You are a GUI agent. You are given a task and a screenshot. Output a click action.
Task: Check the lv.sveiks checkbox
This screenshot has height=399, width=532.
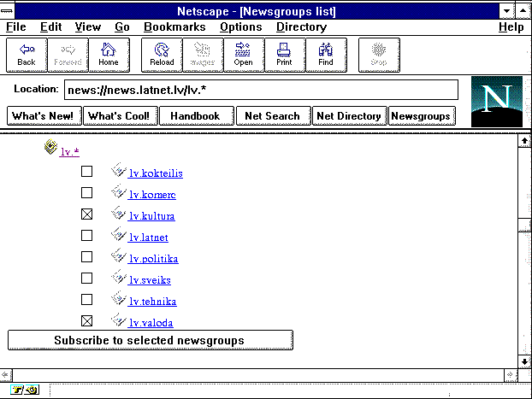click(87, 279)
